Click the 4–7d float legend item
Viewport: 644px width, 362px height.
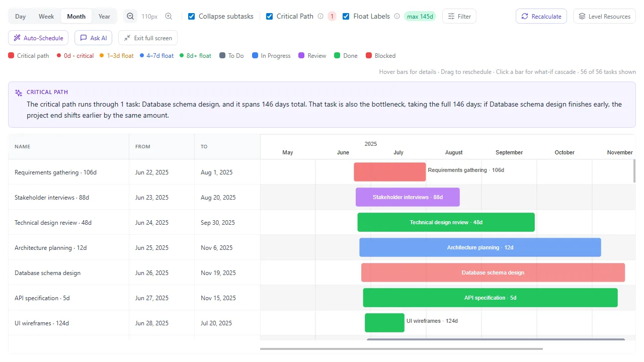(x=156, y=56)
